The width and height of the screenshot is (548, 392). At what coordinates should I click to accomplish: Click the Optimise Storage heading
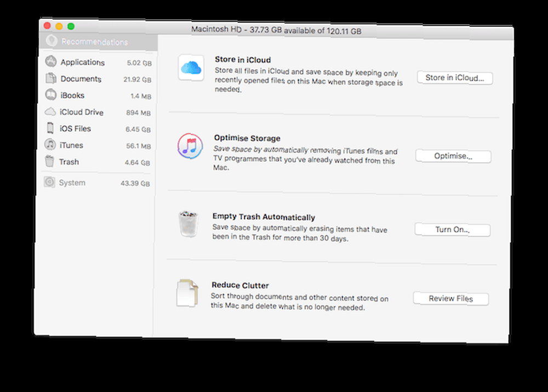[x=247, y=138]
